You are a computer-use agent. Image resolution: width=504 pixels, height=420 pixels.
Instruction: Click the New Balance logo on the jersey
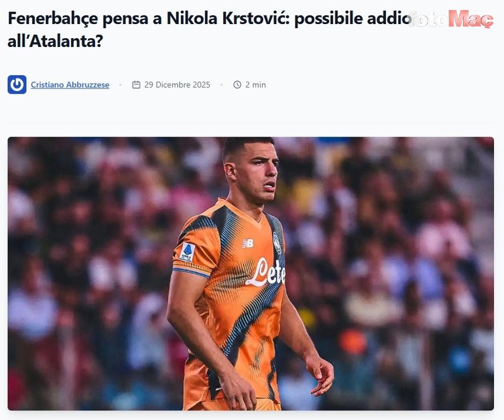pyautogui.click(x=248, y=243)
